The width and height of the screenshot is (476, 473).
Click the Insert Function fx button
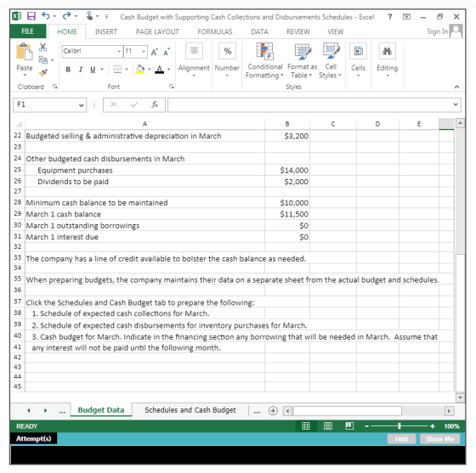point(155,104)
